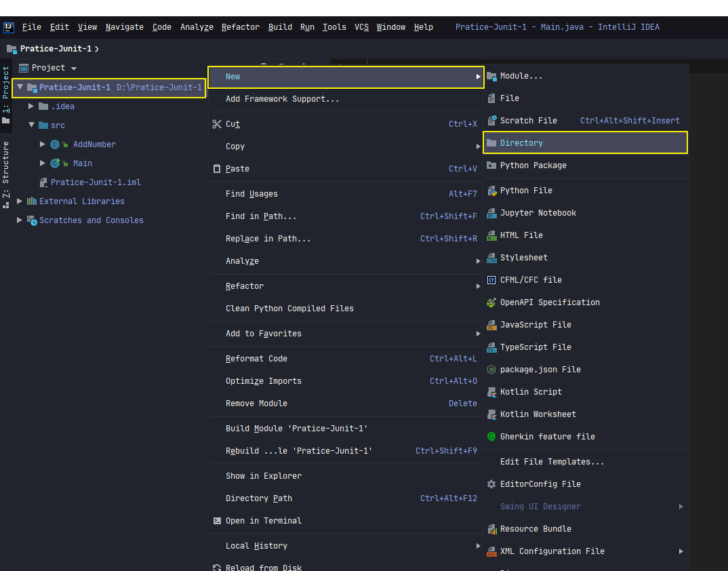This screenshot has height=571, width=728.
Task: Click the Gherkin feature file icon
Action: [x=491, y=436]
